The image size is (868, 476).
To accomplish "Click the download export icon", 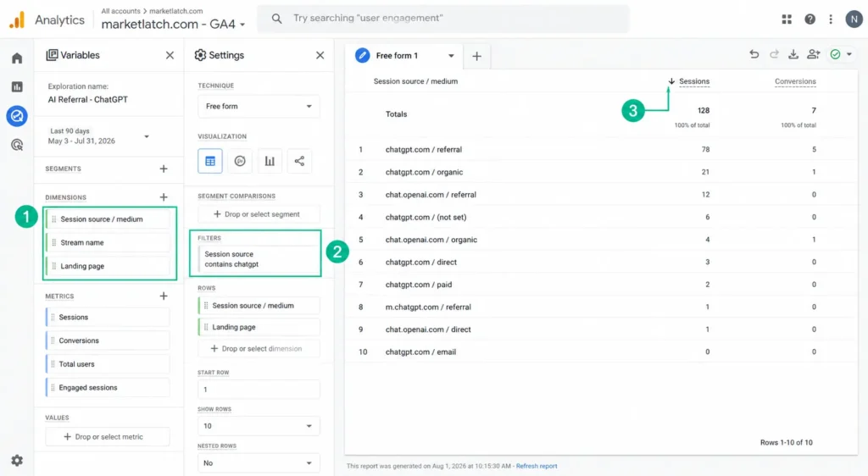I will [793, 54].
